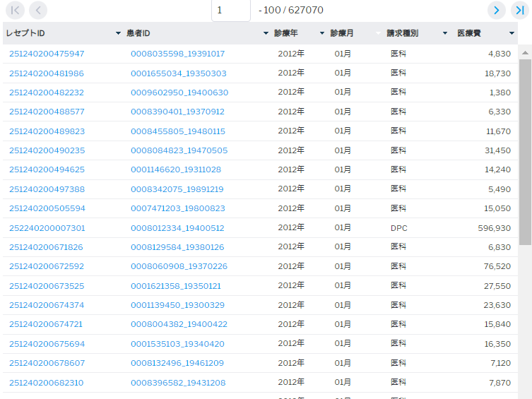Open patient ID 0001535103_19340420
The height and width of the screenshot is (399, 532).
[177, 344]
